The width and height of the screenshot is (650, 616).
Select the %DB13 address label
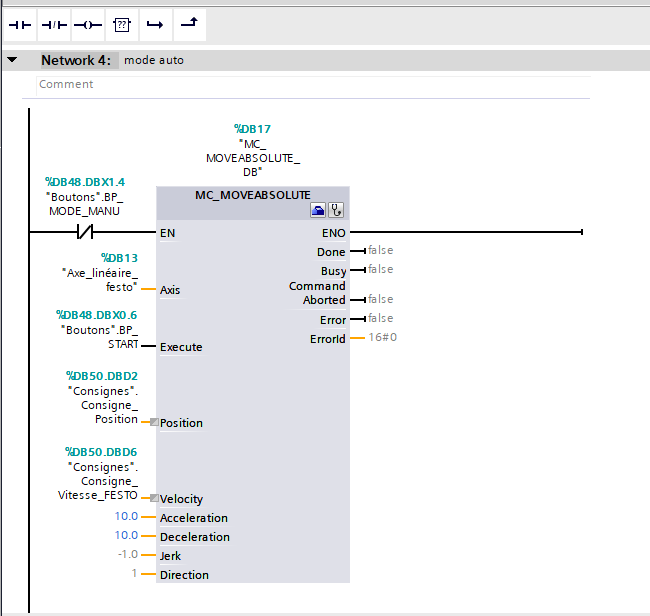pyautogui.click(x=120, y=258)
